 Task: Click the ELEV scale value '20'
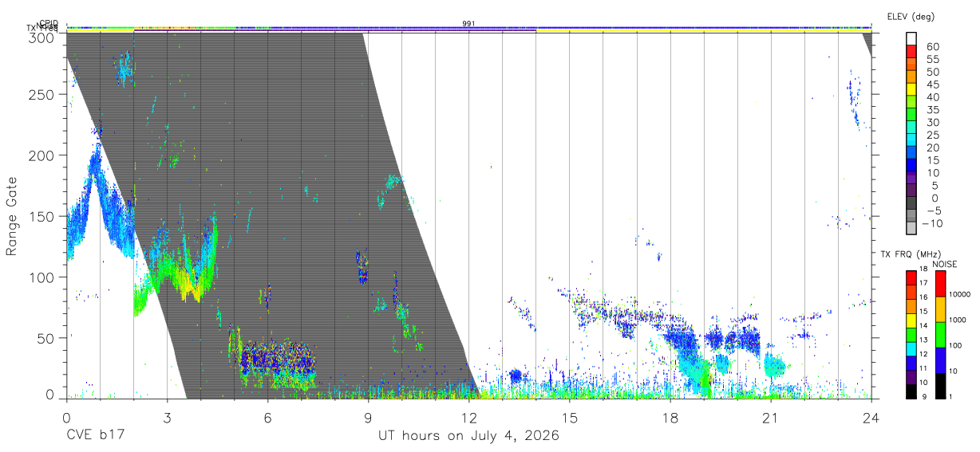tap(932, 147)
